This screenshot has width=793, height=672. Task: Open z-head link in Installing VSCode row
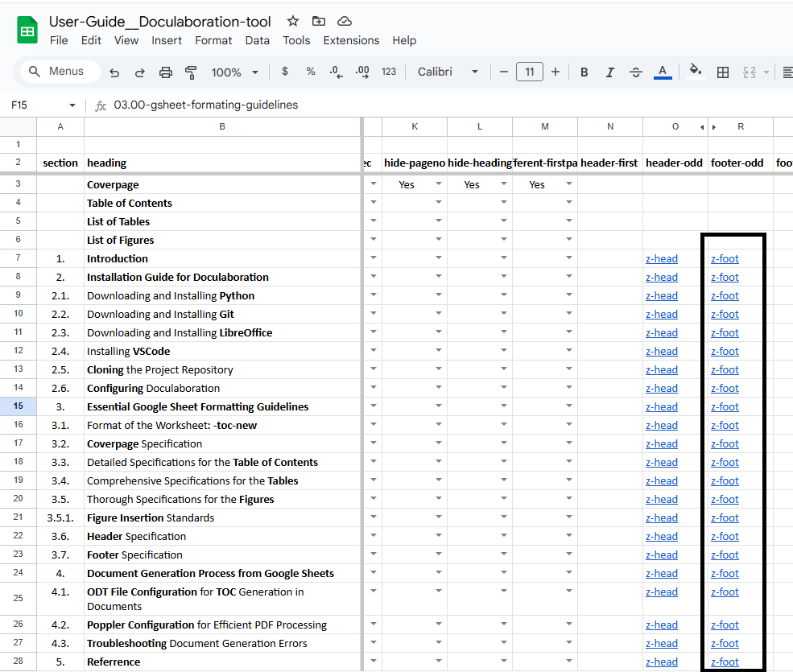[x=662, y=352]
